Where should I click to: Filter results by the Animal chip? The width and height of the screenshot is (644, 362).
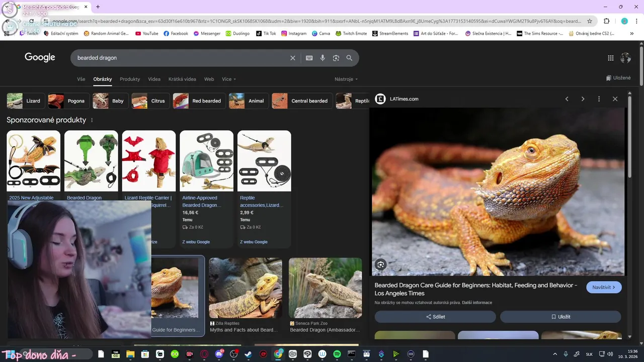tap(249, 101)
